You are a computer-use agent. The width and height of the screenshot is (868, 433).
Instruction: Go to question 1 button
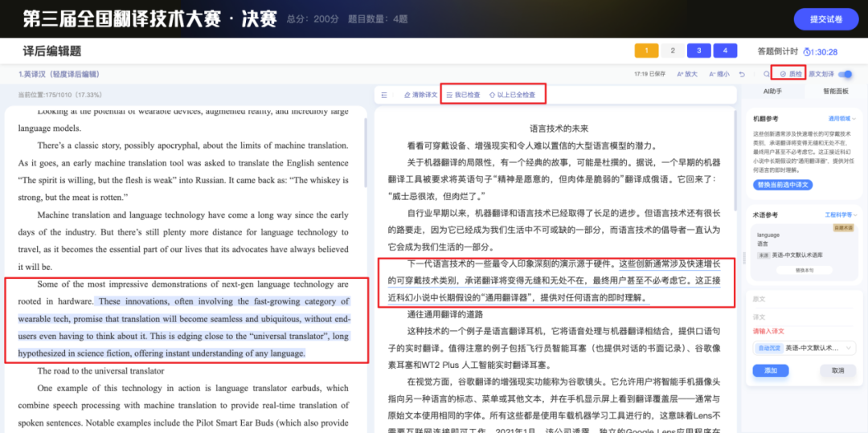pyautogui.click(x=646, y=51)
